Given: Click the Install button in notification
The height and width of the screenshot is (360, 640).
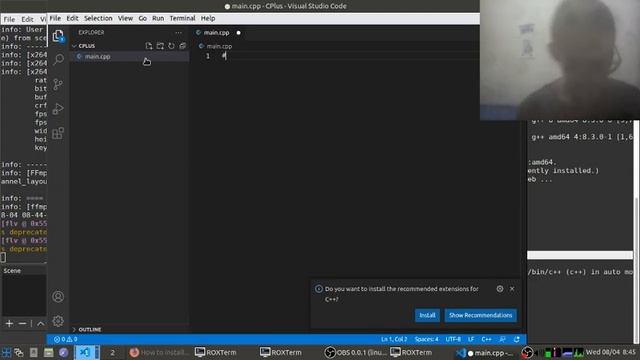Looking at the screenshot, I should pyautogui.click(x=427, y=315).
